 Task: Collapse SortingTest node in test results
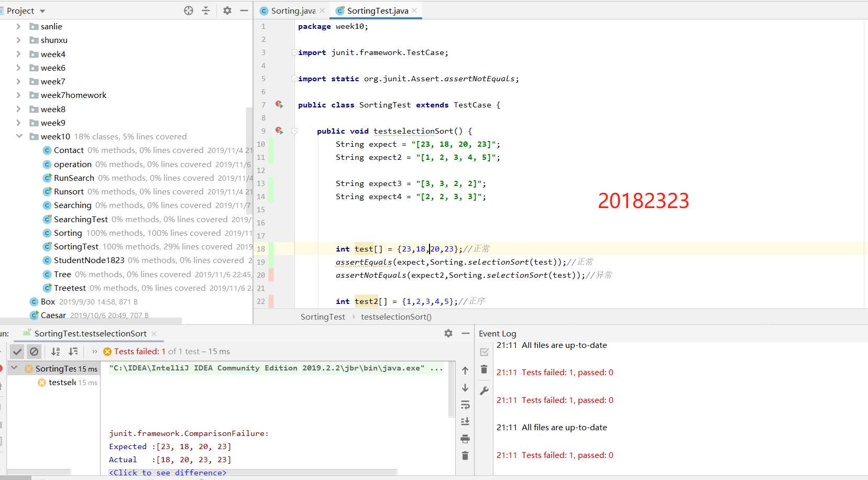[14, 368]
